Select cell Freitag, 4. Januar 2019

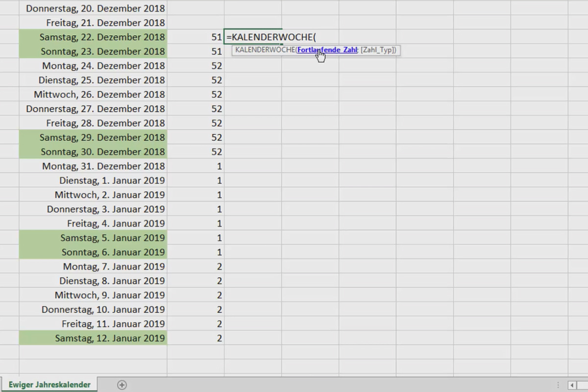[93, 223]
